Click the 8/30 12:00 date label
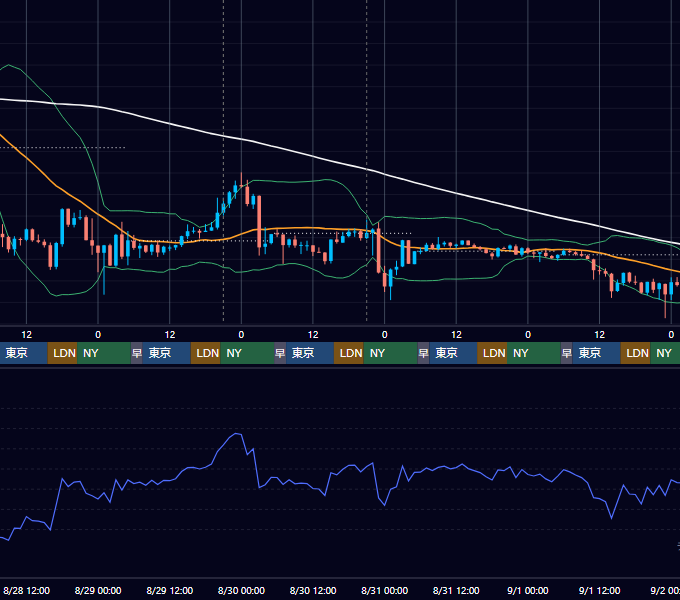 point(313,590)
